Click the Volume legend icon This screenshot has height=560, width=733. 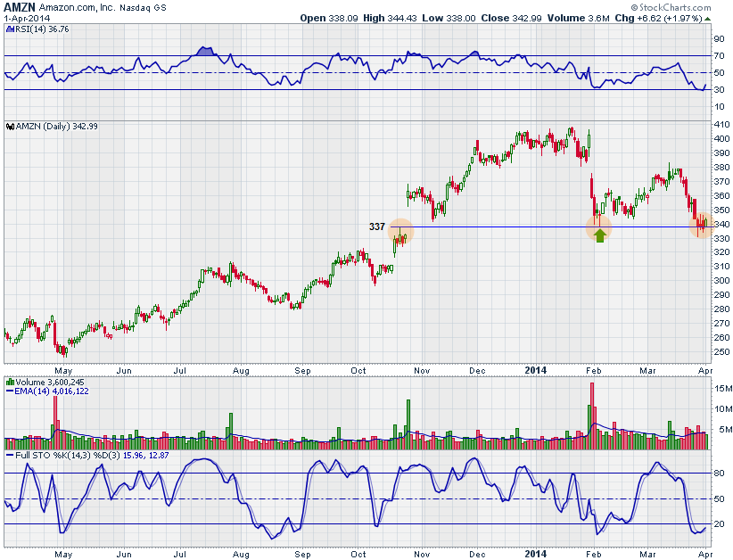point(9,382)
